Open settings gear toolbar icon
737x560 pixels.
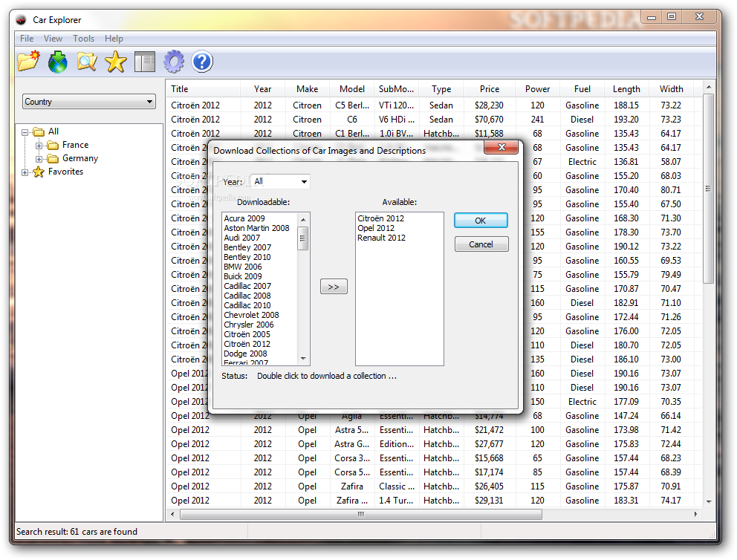[174, 62]
